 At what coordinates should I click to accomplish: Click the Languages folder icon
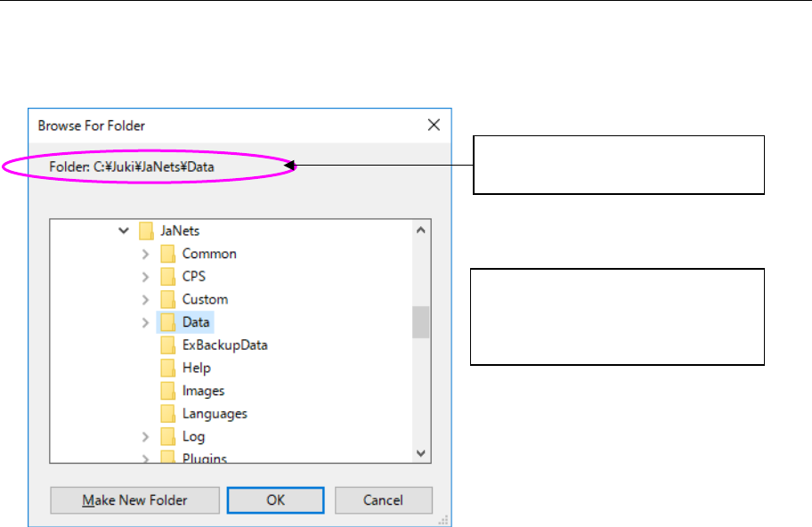click(x=168, y=414)
